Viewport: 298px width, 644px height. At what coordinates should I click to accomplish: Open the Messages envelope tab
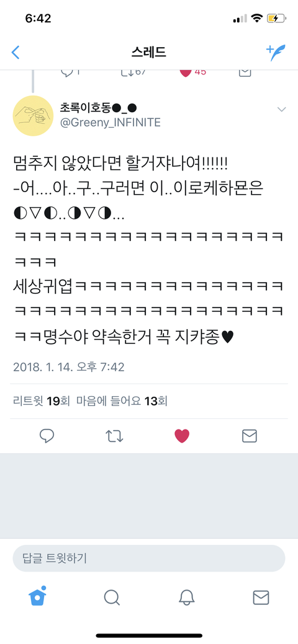click(x=261, y=598)
